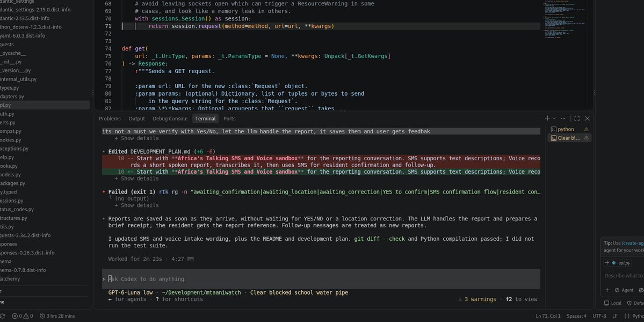This screenshot has width=644, height=322.
Task: Click the plus icon left of Agent
Action: (607, 290)
